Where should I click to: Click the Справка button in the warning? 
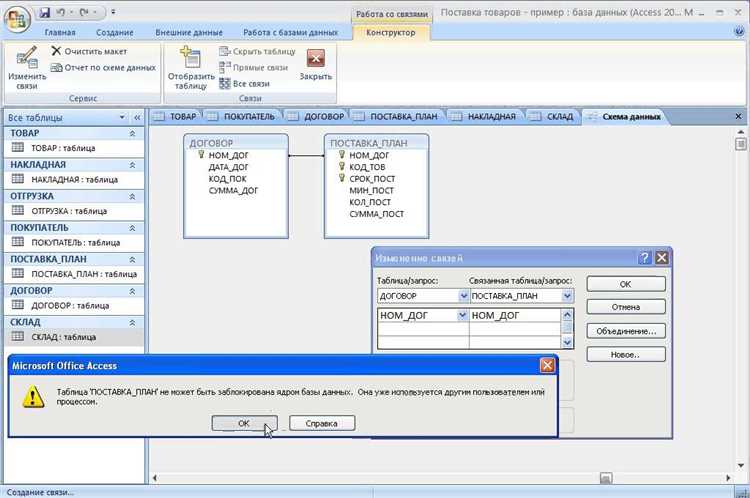pos(322,423)
